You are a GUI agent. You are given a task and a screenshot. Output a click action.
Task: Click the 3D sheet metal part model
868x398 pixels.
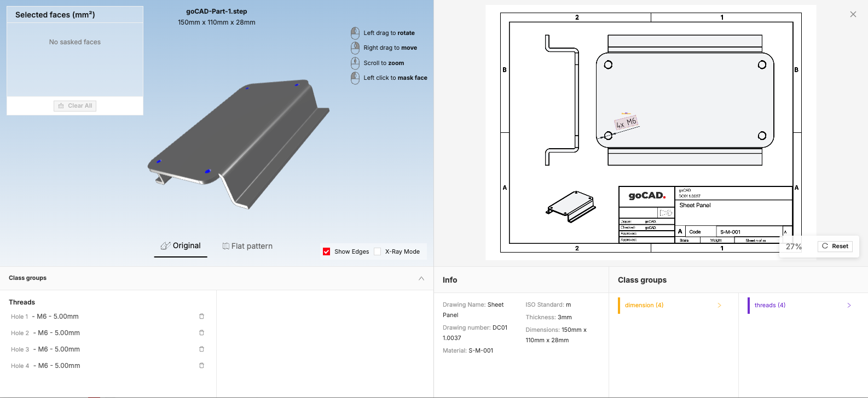[238, 144]
